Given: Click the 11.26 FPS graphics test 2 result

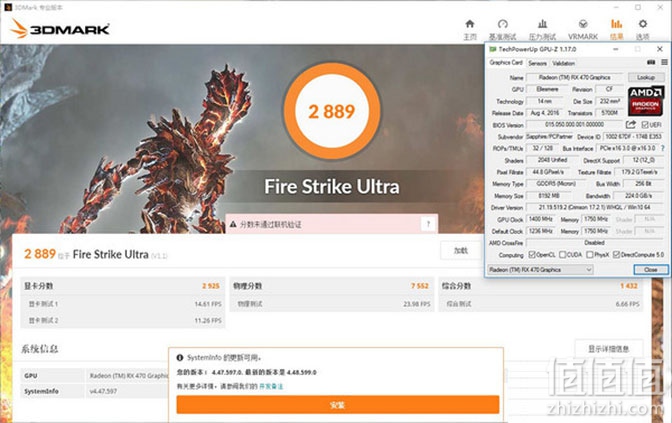Looking at the screenshot, I should [208, 320].
